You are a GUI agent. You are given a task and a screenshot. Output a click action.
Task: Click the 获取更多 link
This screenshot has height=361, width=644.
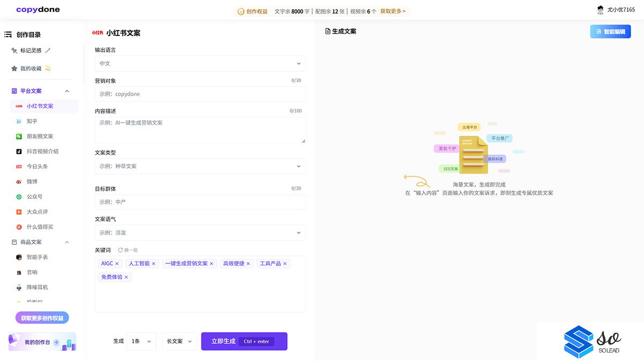[x=393, y=11]
